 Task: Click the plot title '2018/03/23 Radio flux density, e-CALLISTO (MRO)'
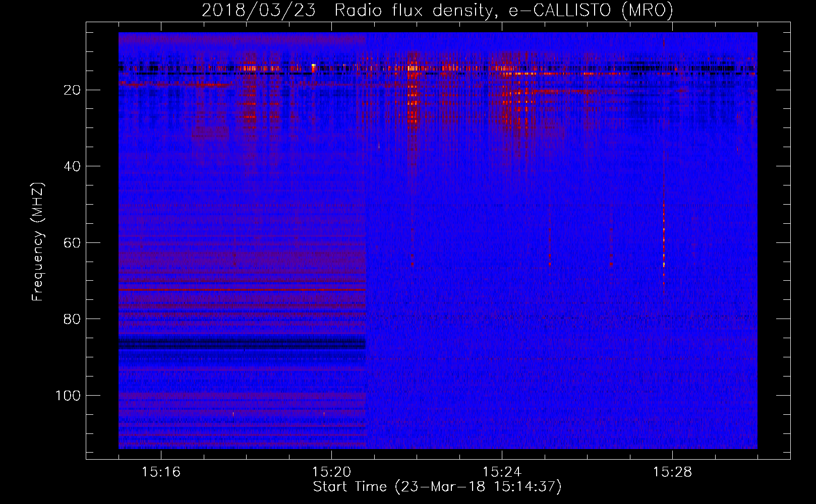click(x=437, y=10)
